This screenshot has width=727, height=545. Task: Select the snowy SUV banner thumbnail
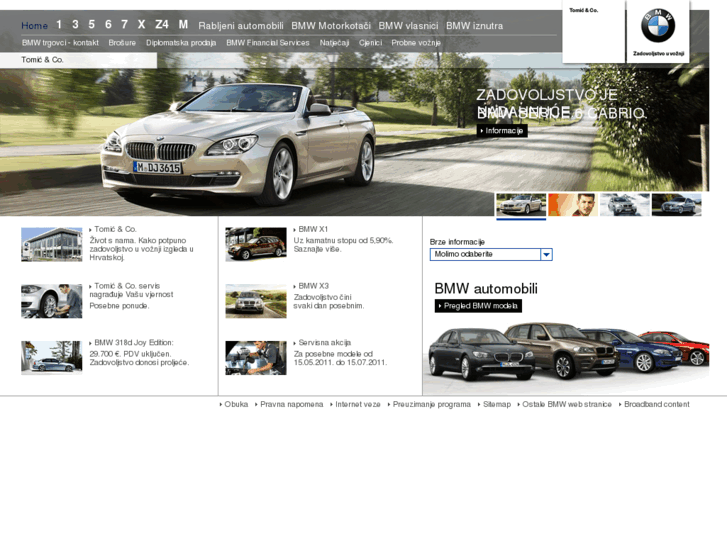[625, 205]
